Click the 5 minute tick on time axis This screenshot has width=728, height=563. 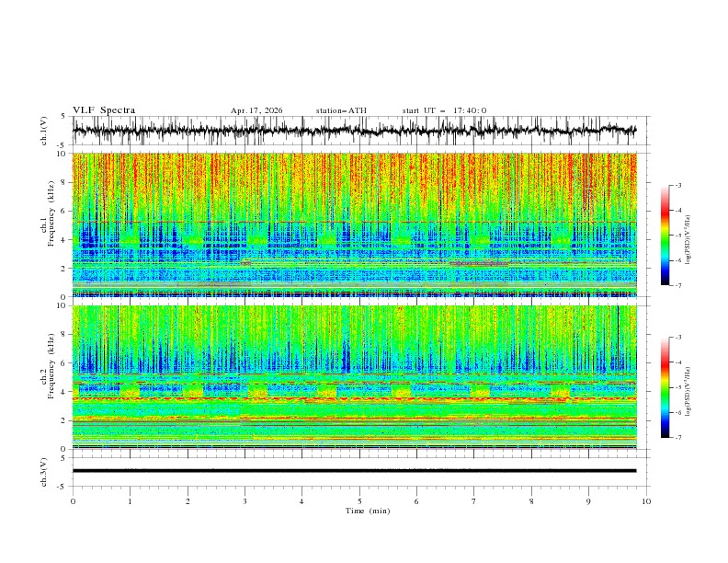[359, 501]
